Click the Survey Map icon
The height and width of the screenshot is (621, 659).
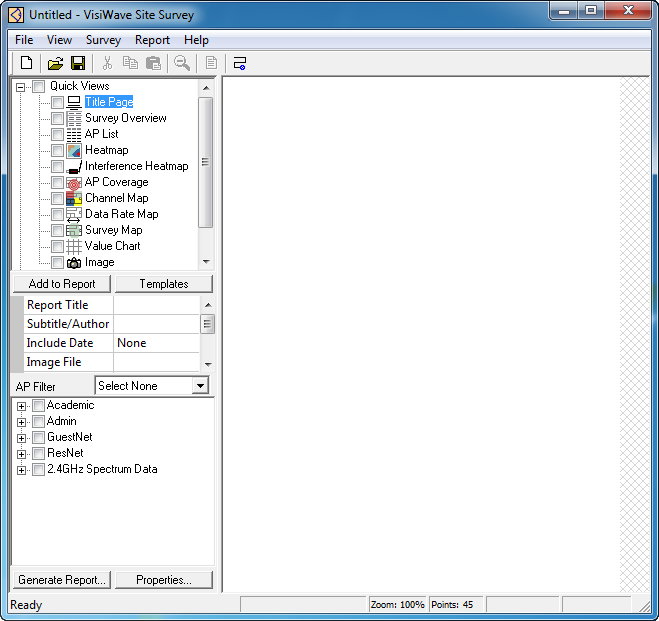[x=74, y=230]
